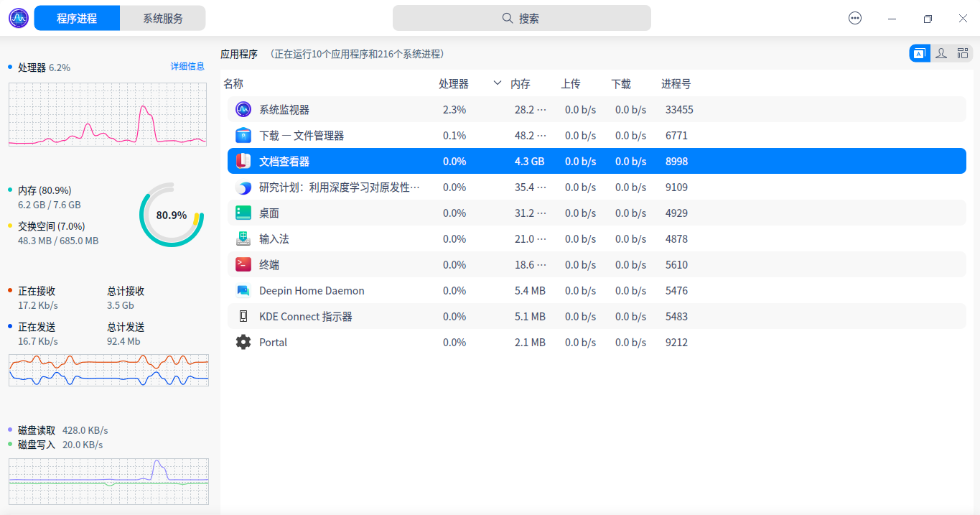980x515 pixels.
Task: Open 详细信息 for the processor
Action: pyautogui.click(x=189, y=65)
